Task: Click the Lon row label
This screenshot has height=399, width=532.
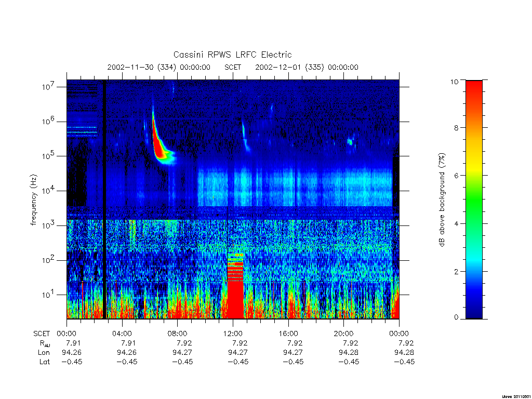Action: coord(44,353)
